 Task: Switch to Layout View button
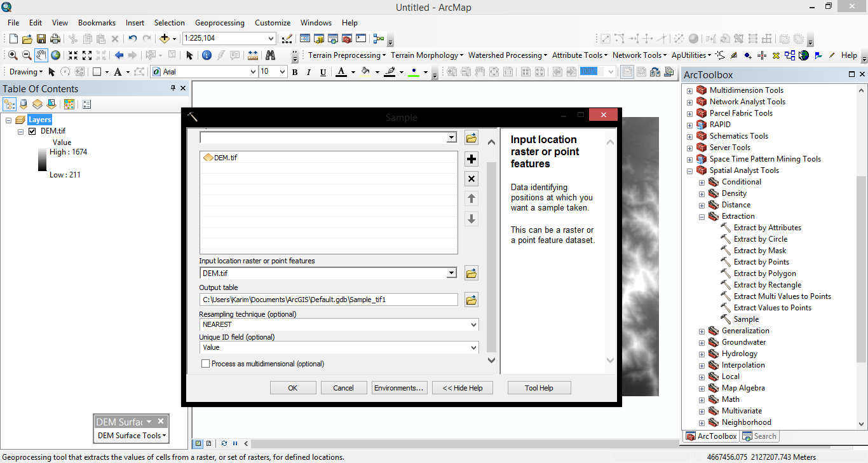click(208, 443)
